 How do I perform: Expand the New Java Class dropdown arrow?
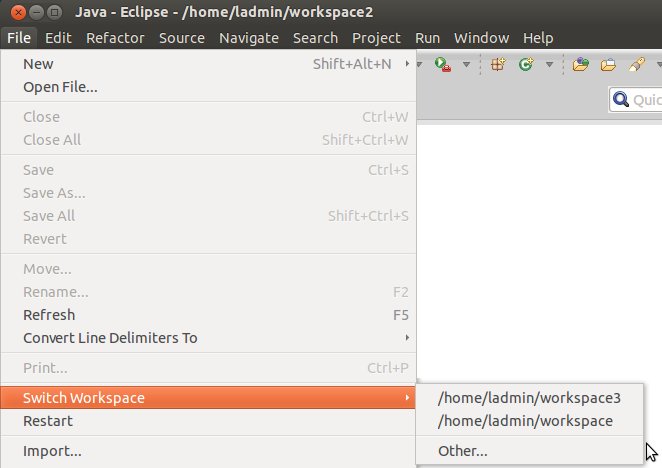(x=549, y=65)
